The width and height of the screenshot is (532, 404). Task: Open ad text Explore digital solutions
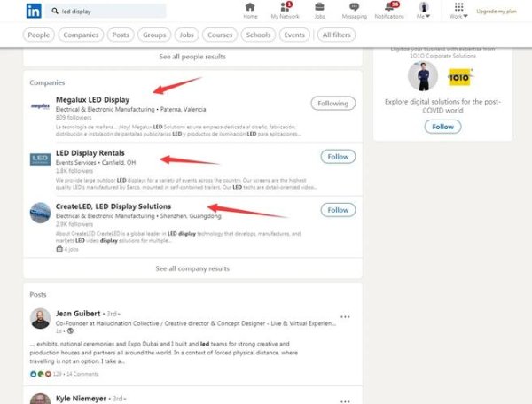coord(442,105)
